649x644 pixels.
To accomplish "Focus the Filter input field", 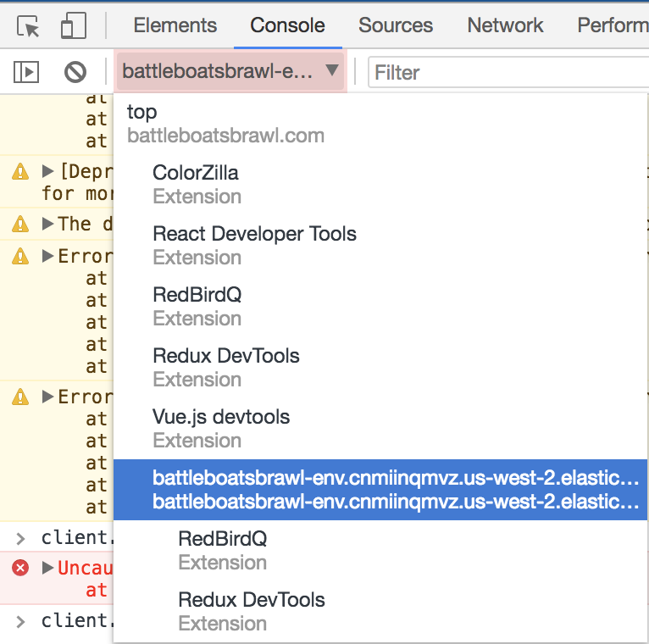I will 508,72.
